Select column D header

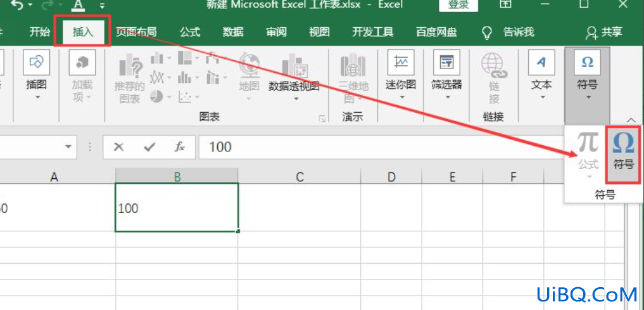(x=391, y=177)
